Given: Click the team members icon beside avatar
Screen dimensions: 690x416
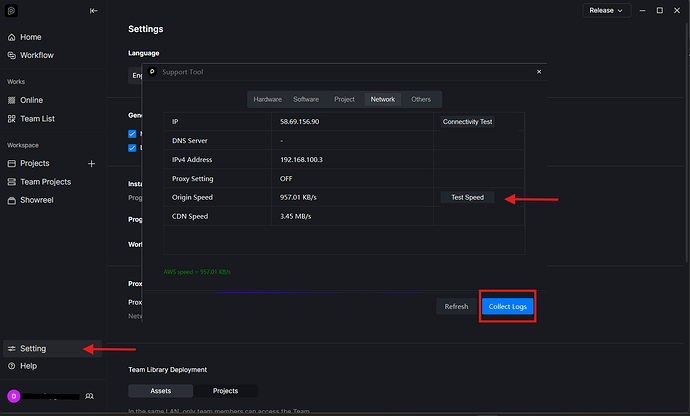Looking at the screenshot, I should (x=90, y=397).
